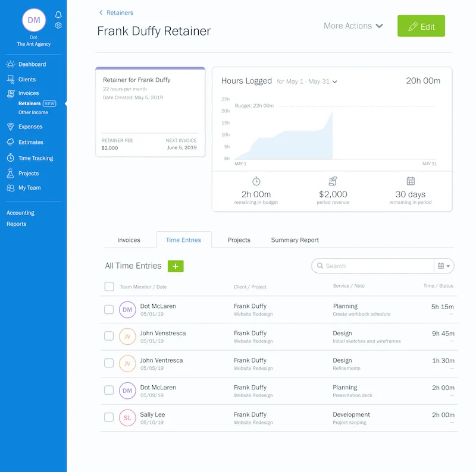Click the notification bell icon
476x472 pixels.
pyautogui.click(x=58, y=14)
